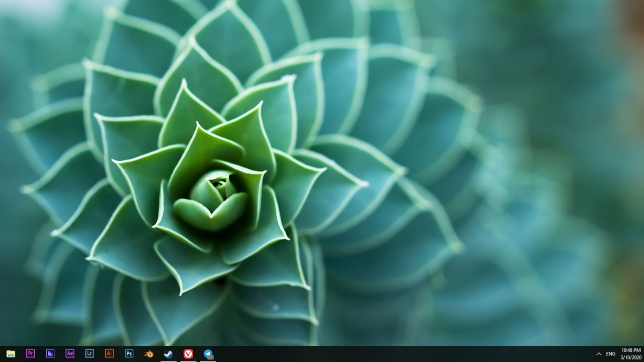Open Blender from the taskbar
This screenshot has width=644, height=362.
149,353
